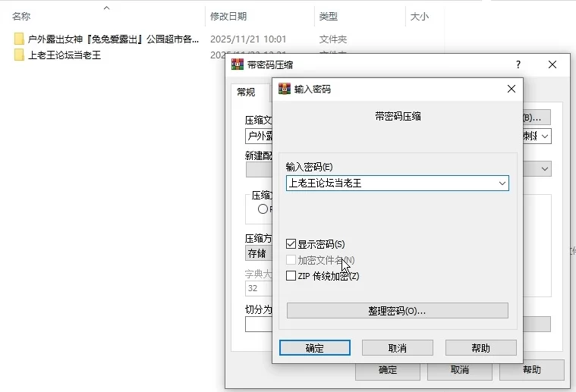The image size is (576, 392).
Task: Click 帮助 in the 带密码压缩 window
Action: click(531, 369)
